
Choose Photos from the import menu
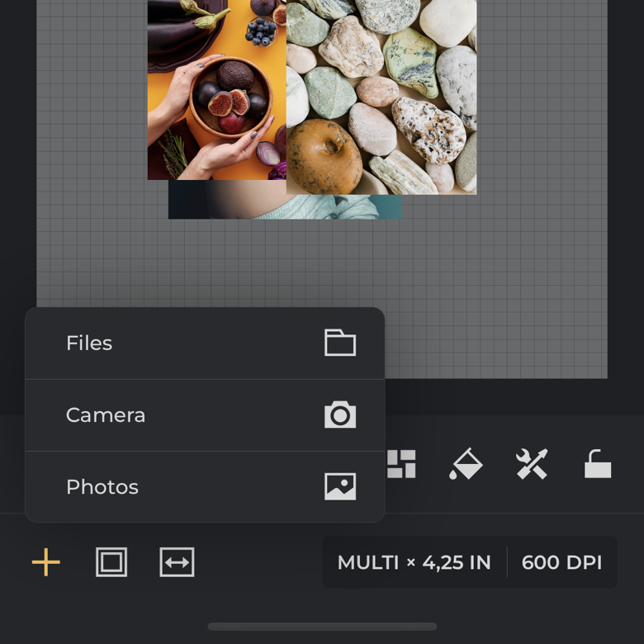point(102,486)
